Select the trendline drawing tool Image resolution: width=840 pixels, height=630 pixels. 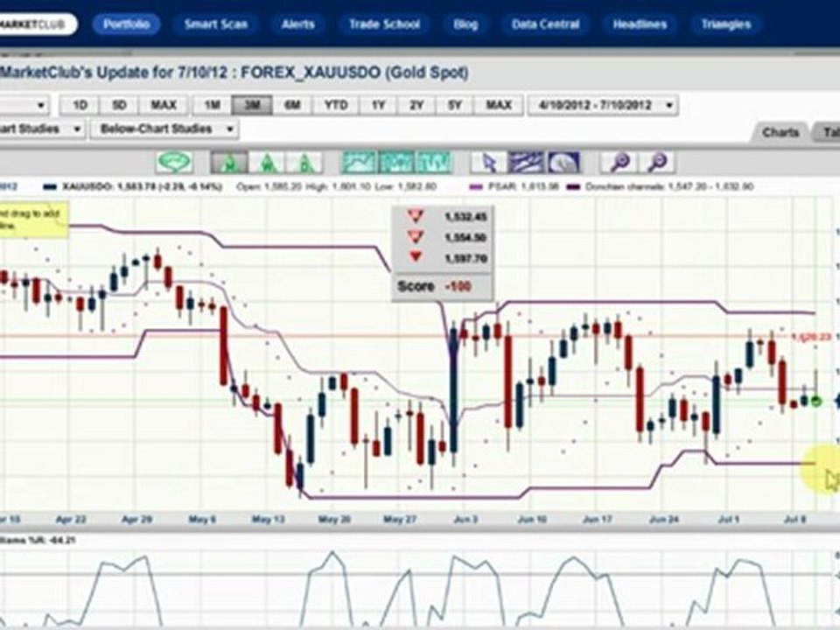click(526, 163)
